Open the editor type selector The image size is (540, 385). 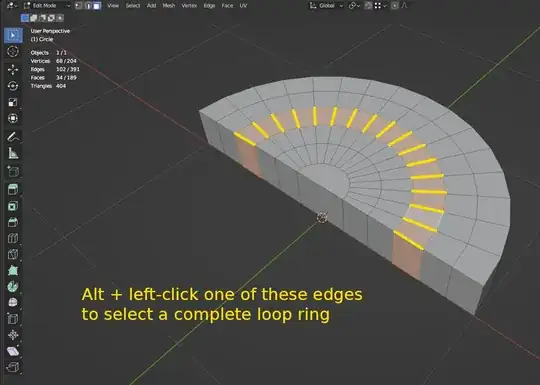click(12, 6)
